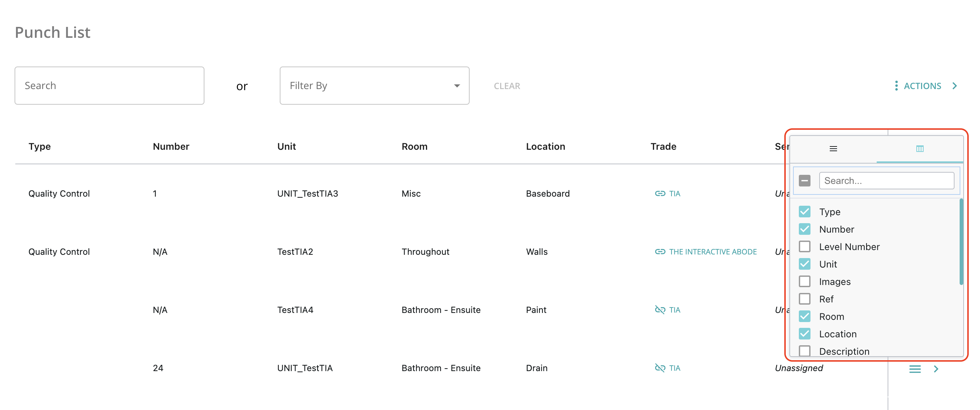The height and width of the screenshot is (410, 980).
Task: Open row menu icon for UNIT_TestTIA row
Action: point(915,369)
